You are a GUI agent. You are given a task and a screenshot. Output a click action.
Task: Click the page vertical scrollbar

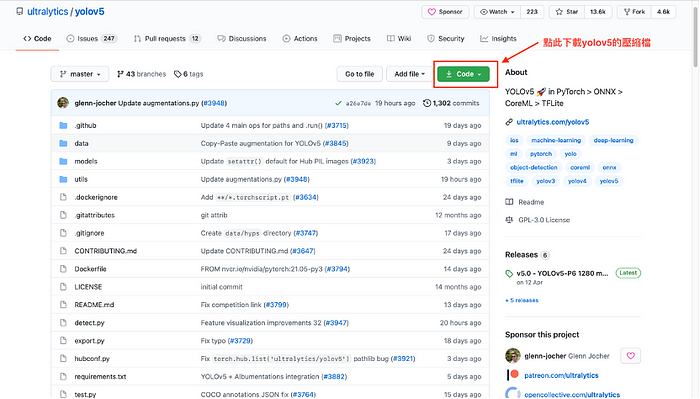(x=696, y=37)
